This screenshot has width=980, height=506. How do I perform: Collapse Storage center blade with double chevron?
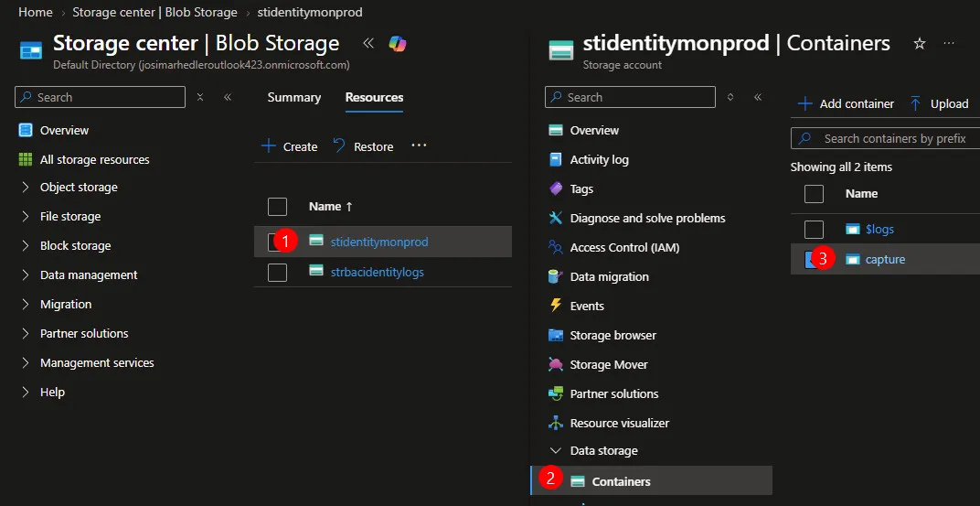368,43
